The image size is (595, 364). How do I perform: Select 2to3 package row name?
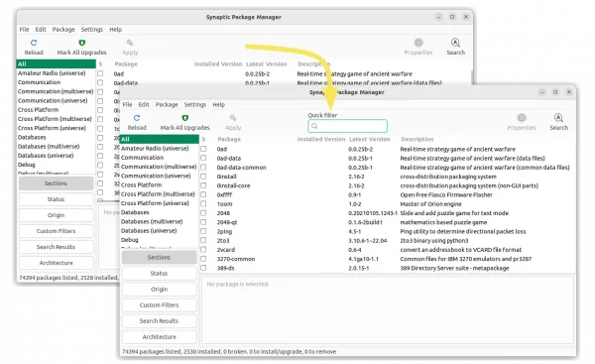[x=223, y=241]
